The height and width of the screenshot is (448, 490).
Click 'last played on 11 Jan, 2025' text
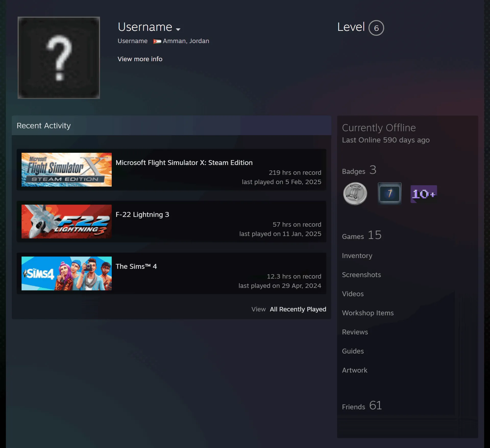click(x=280, y=234)
